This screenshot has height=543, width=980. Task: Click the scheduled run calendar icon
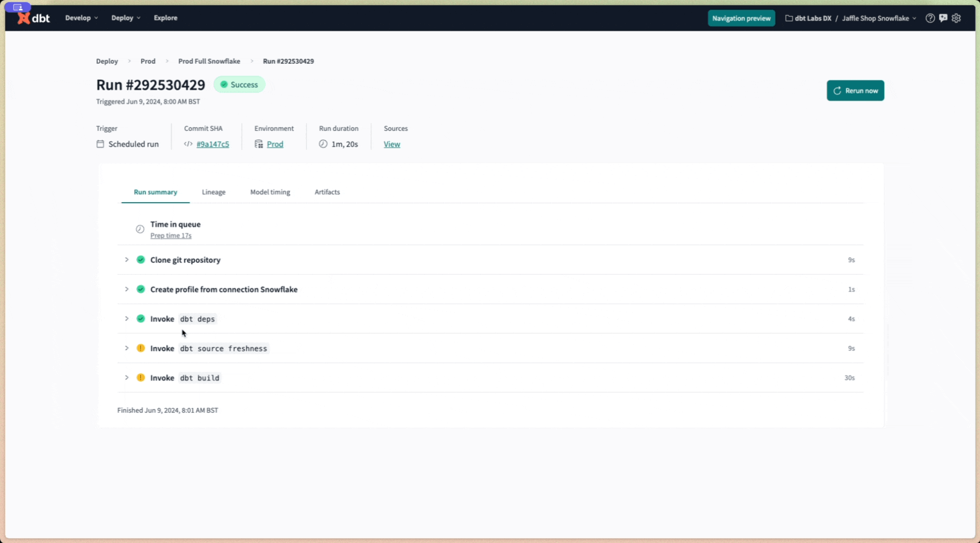click(x=100, y=144)
